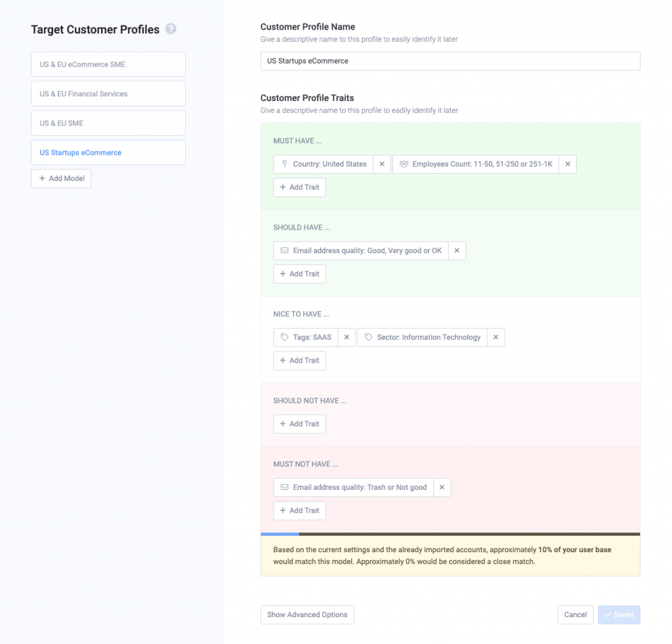Click the location pin icon on Country trait
The image size is (672, 644).
click(285, 163)
